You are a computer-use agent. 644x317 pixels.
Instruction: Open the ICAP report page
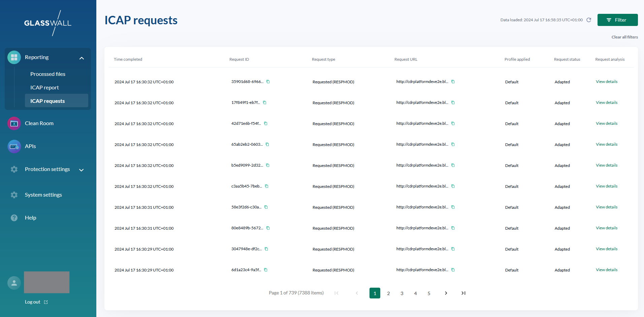(44, 88)
